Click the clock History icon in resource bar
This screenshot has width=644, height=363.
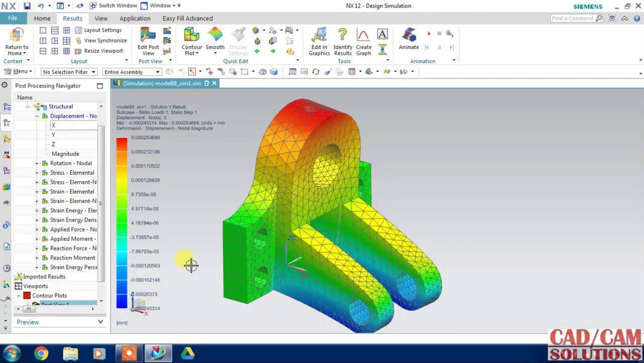(x=6, y=268)
